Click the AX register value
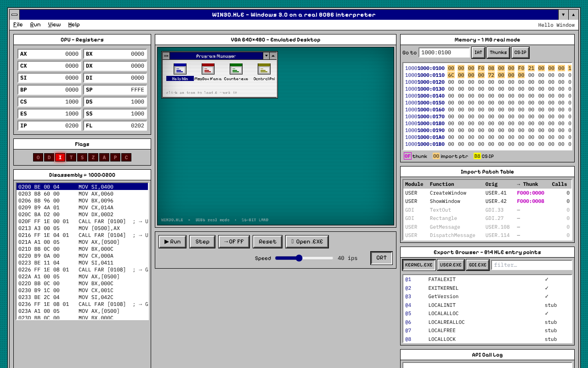 [72, 54]
